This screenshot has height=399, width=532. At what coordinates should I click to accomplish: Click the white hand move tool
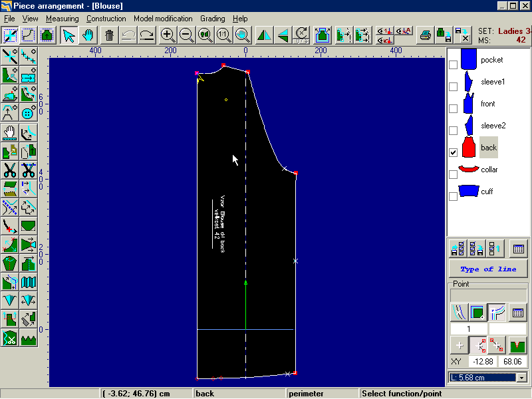(x=10, y=132)
